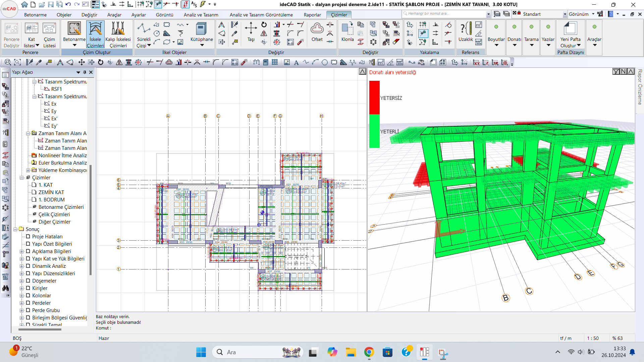Click the green YETERLİ legend swatch
644x362 pixels.
[374, 131]
